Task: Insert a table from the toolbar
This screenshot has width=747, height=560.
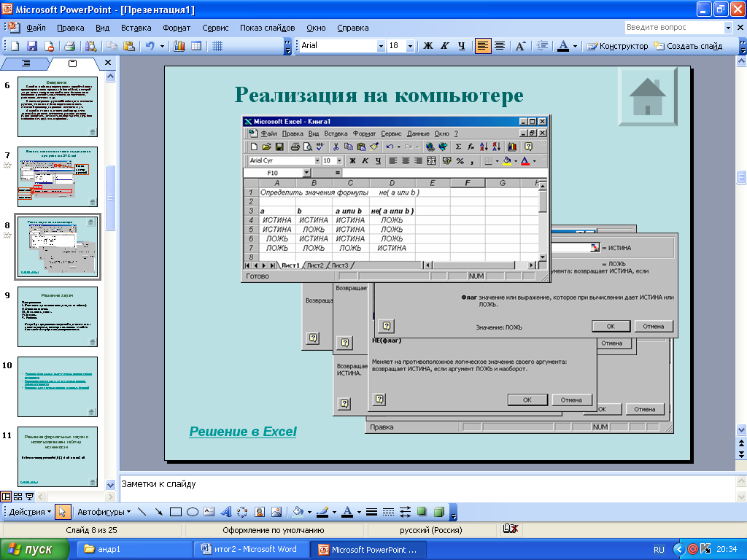Action: [196, 46]
